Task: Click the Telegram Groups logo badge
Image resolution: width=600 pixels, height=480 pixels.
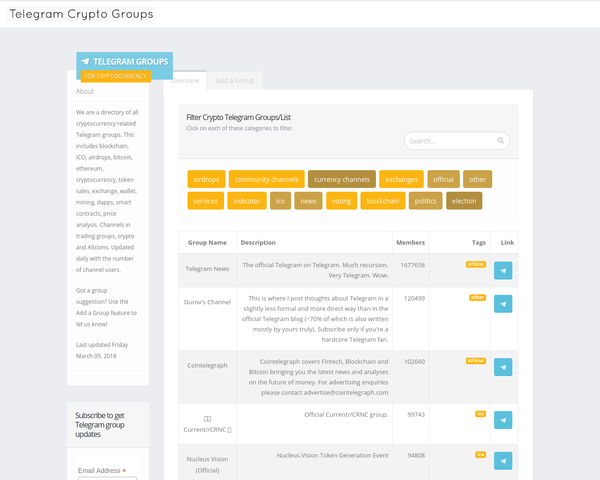Action: point(124,66)
